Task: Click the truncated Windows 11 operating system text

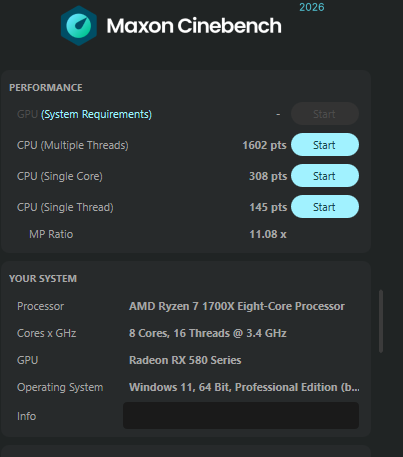Action: [x=244, y=387]
